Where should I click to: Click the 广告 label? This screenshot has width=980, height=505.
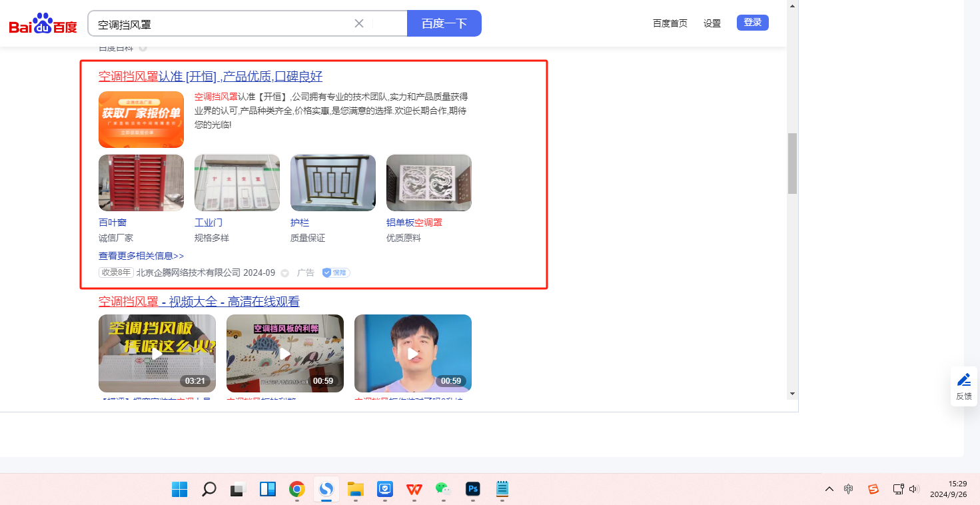[306, 272]
